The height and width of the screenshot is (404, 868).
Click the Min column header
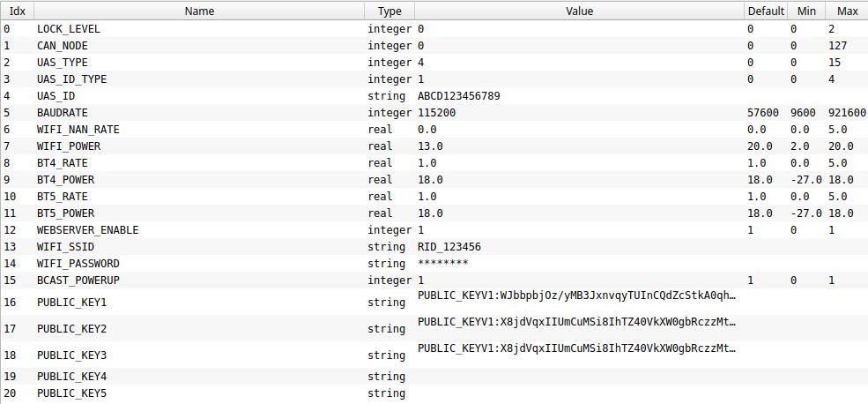tap(806, 11)
